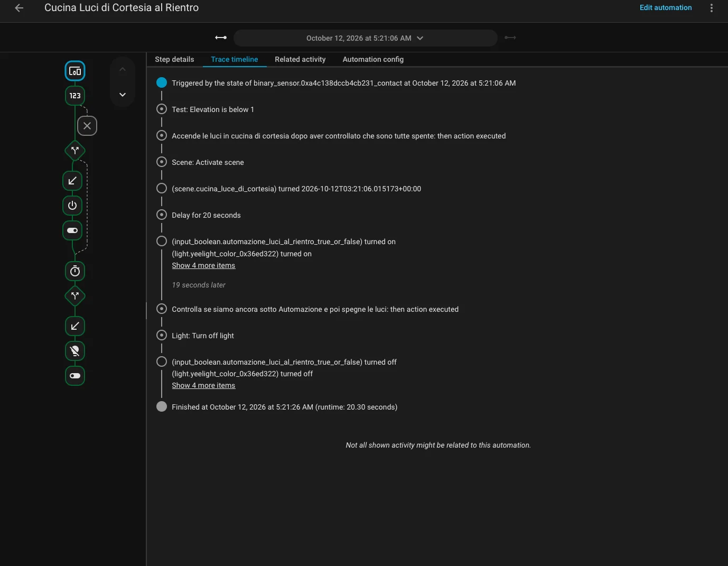This screenshot has height=566, width=728.
Task: Click the input_boolean "turned on" entry
Action: 284,242
